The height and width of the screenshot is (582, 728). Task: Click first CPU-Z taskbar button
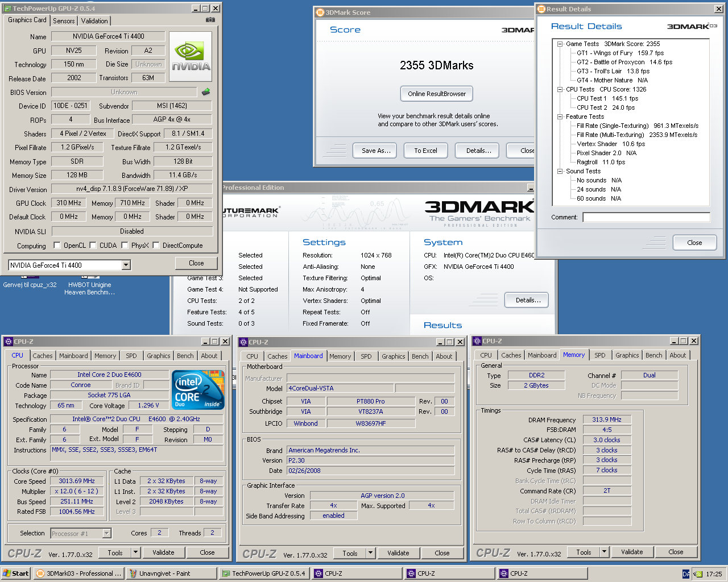tap(357, 573)
